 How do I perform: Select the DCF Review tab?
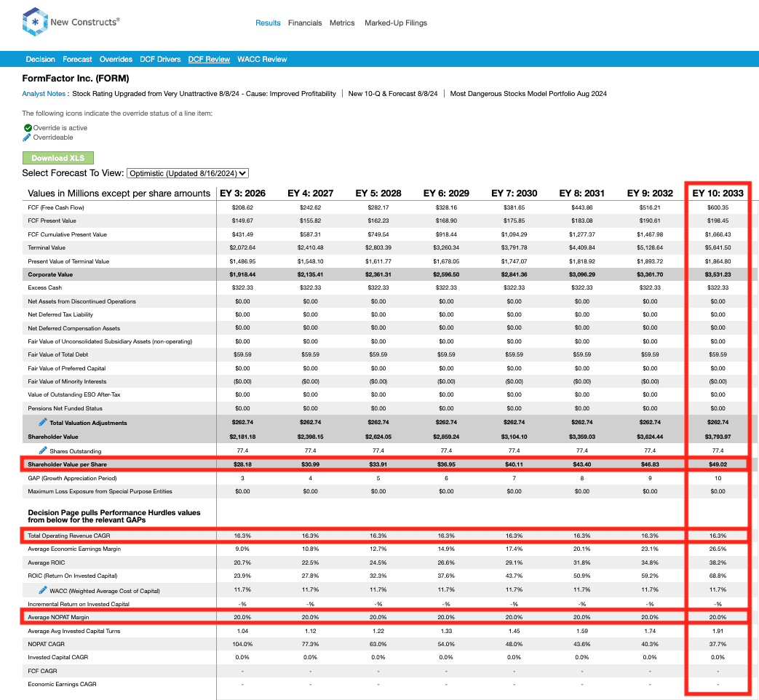209,59
